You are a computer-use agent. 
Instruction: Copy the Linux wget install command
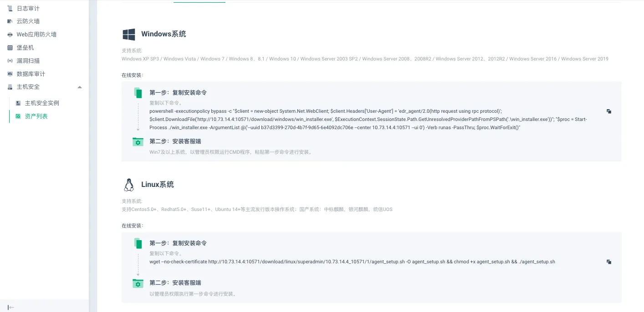point(609,262)
